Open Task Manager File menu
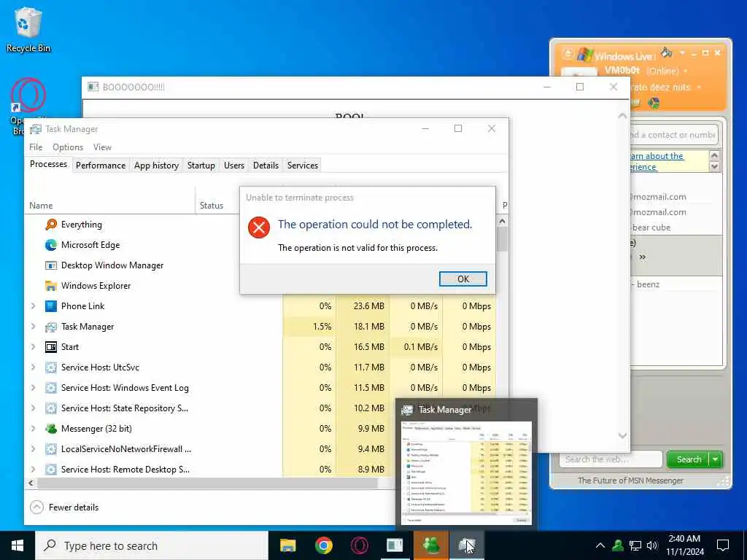747x560 pixels. pos(36,147)
